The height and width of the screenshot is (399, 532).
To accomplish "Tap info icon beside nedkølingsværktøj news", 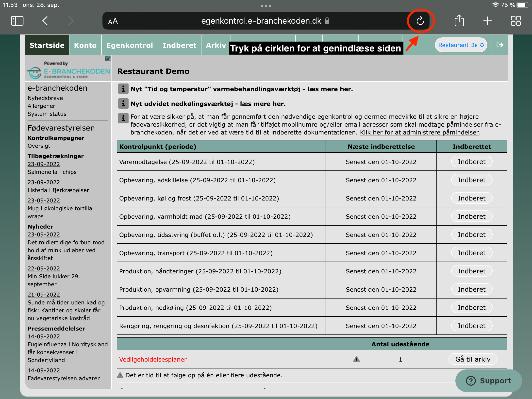I will pyautogui.click(x=123, y=103).
